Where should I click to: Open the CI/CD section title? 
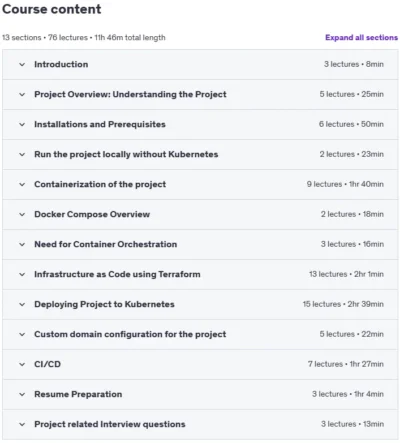click(47, 364)
